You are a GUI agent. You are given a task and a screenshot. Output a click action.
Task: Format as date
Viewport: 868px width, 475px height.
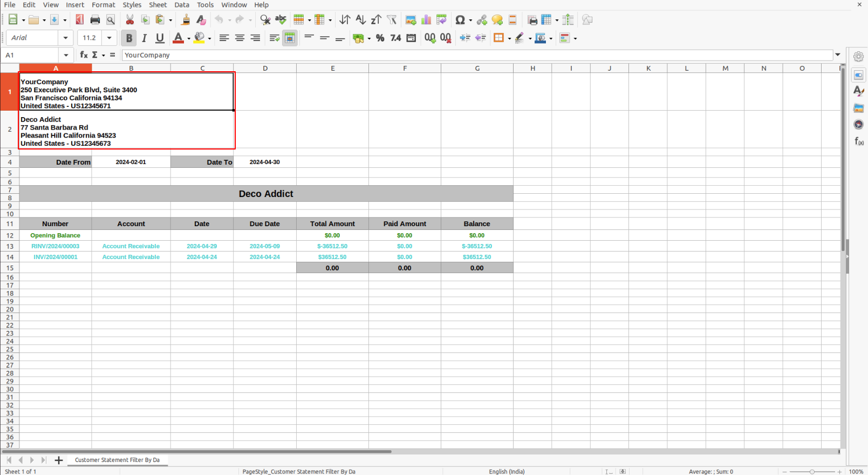(411, 38)
